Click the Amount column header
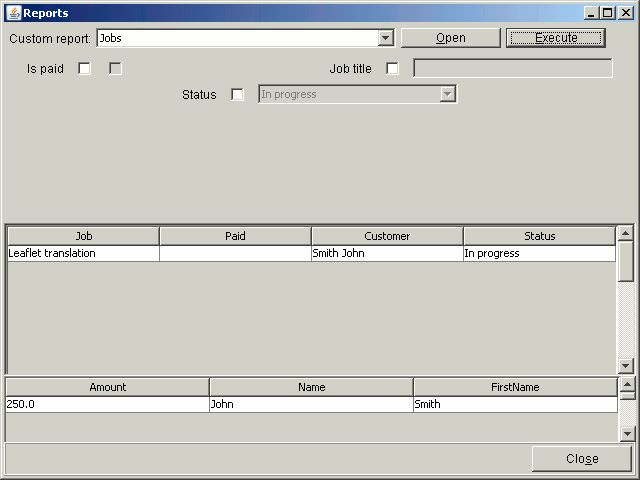 108,387
